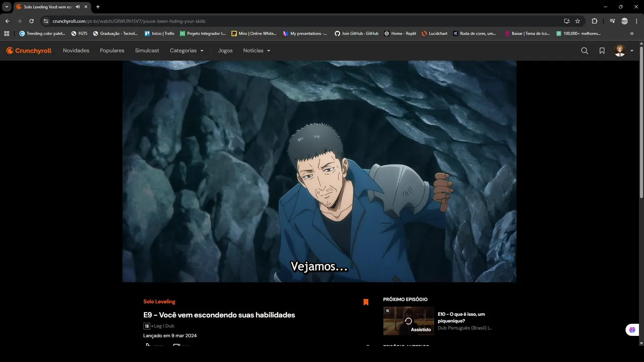Open the Projeto Integrador bookmark

point(203,34)
